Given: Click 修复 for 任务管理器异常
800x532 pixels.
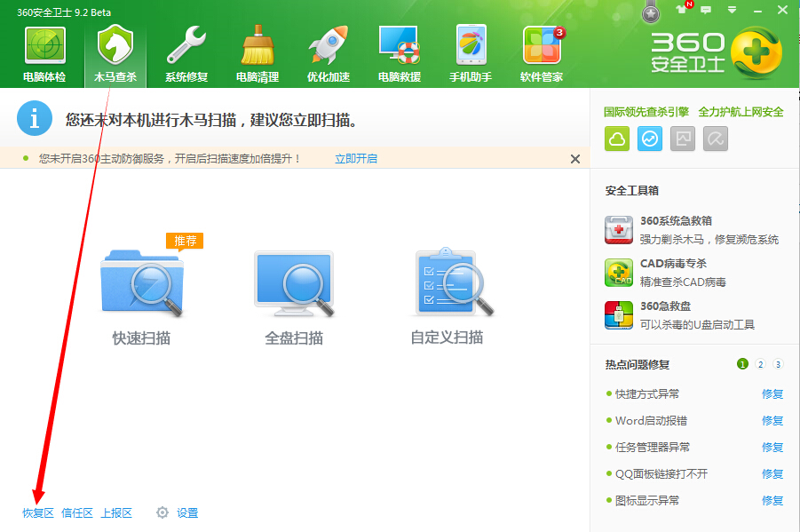Looking at the screenshot, I should tap(772, 448).
